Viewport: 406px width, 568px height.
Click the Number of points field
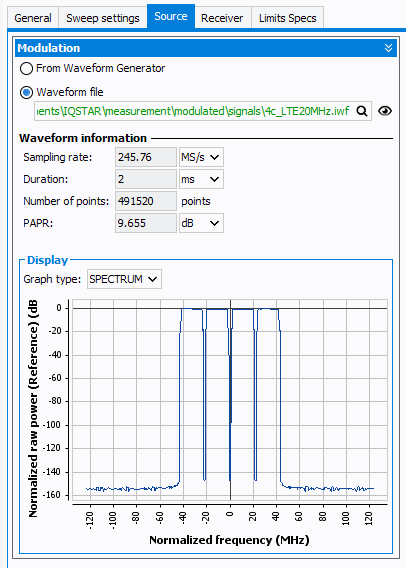146,201
